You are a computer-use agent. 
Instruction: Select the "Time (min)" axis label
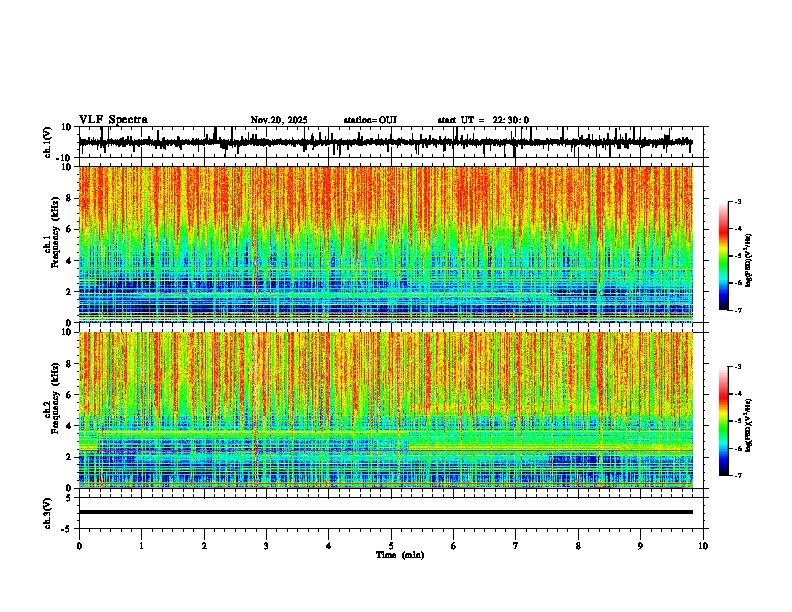[x=400, y=555]
